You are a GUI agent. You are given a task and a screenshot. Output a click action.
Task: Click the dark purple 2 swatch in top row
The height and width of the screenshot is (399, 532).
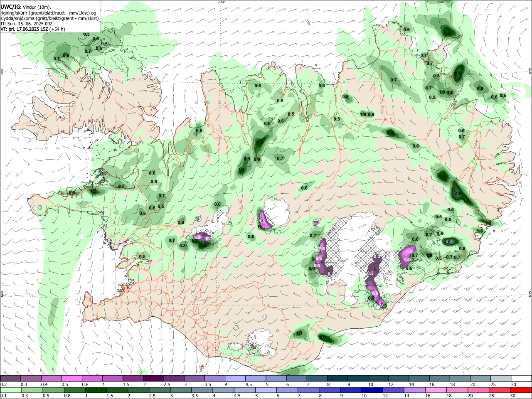point(153,378)
